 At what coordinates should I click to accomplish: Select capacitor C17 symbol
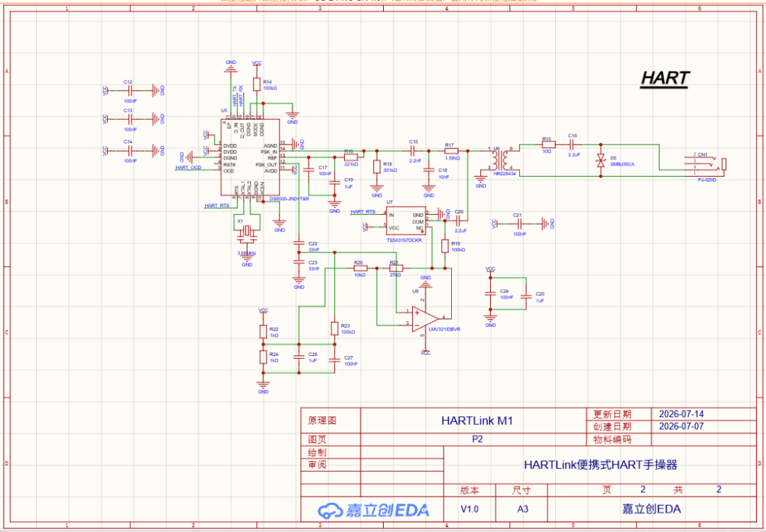tap(309, 170)
